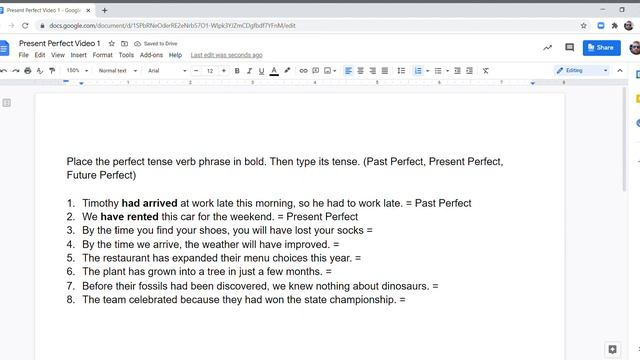
Task: Toggle the numbered list
Action: (x=418, y=71)
